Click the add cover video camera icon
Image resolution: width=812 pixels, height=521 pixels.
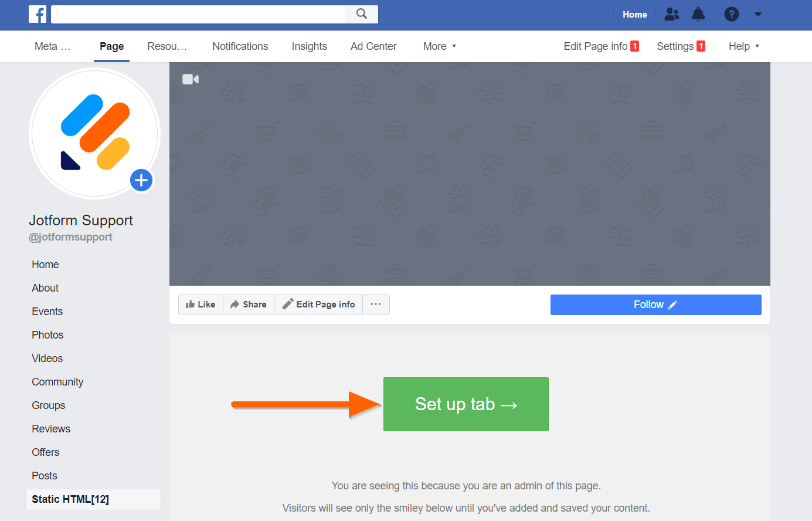point(191,79)
